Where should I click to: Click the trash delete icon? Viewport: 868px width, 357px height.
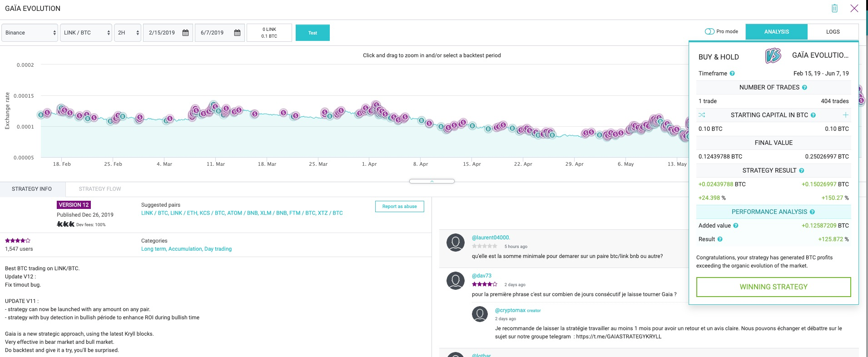coord(834,8)
